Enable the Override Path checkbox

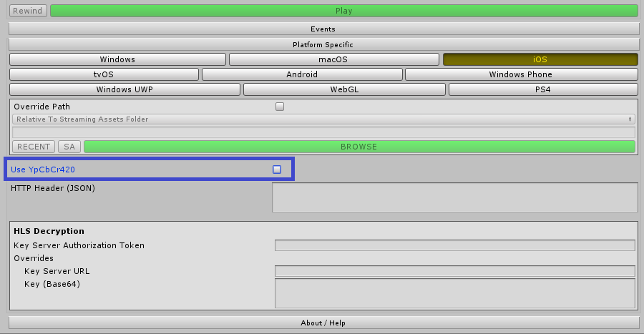pos(280,107)
